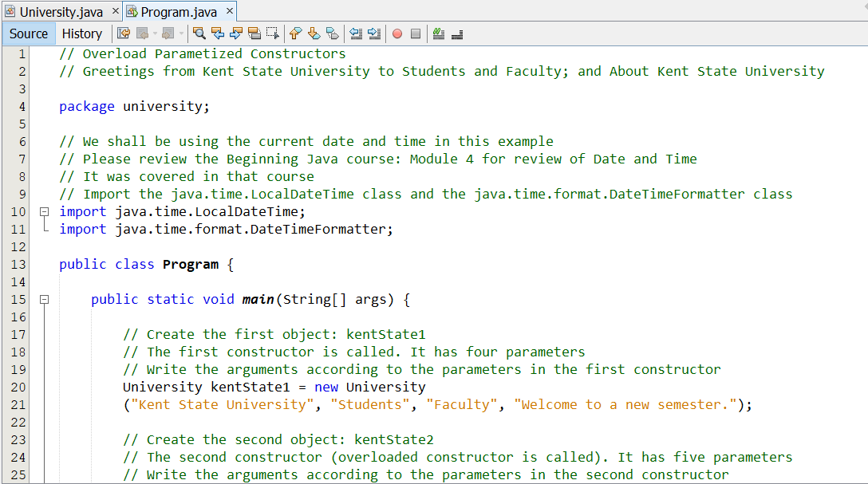868x484 pixels.
Task: Click comment '// Overload Parametized Constructors'
Action: (203, 53)
